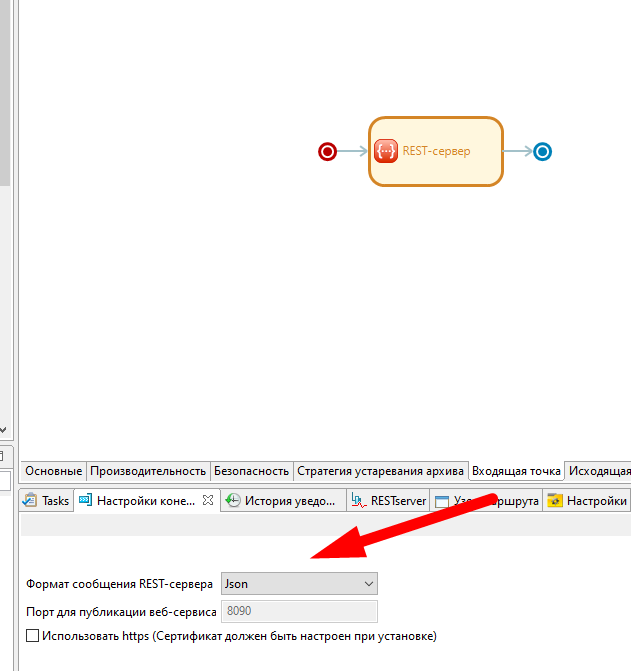Click the RESTserver tab icon
Screen dimensions: 631x671
pyautogui.click(x=358, y=501)
